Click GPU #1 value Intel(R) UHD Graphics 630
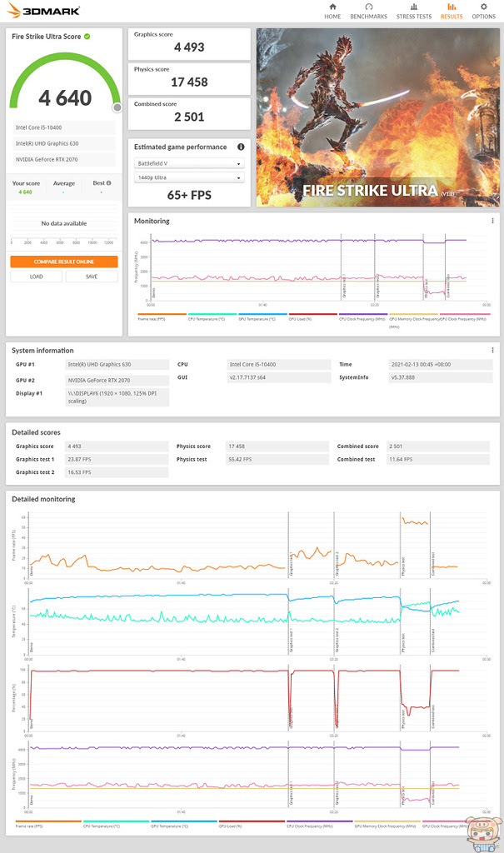 click(x=117, y=365)
